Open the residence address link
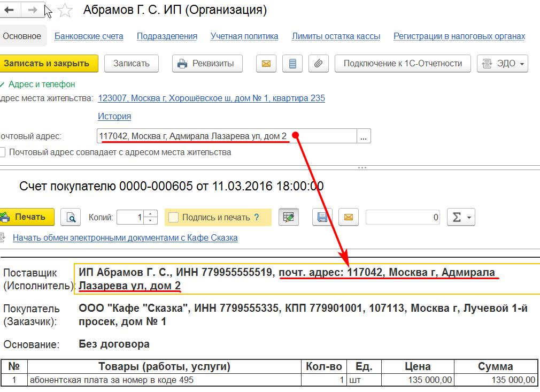This screenshot has width=540, height=392. click(x=211, y=98)
